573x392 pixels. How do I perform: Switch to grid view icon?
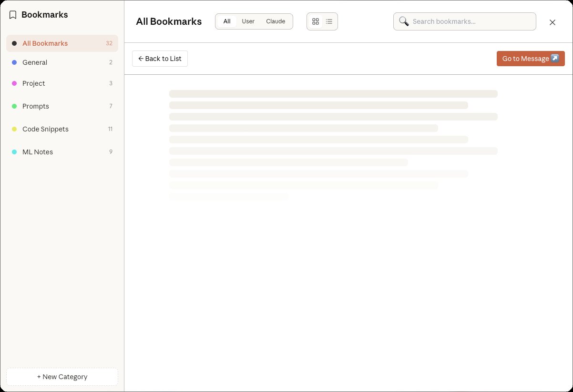315,21
